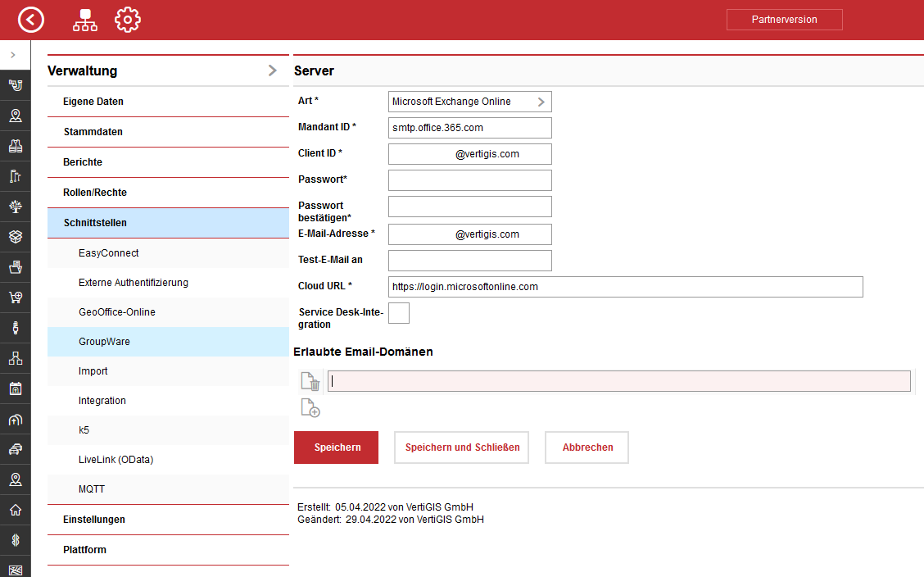Click the Verwaltung panel chevron arrow
The image size is (924, 577).
272,70
